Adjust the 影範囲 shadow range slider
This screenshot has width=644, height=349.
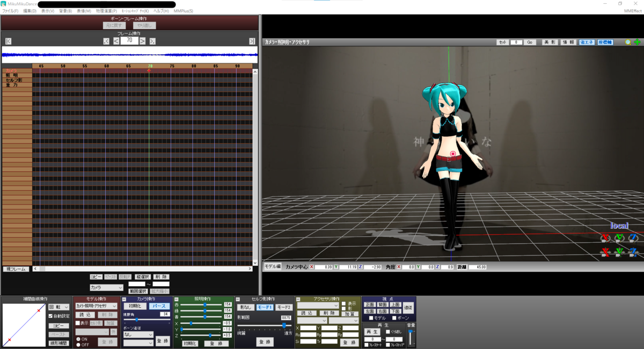265,325
